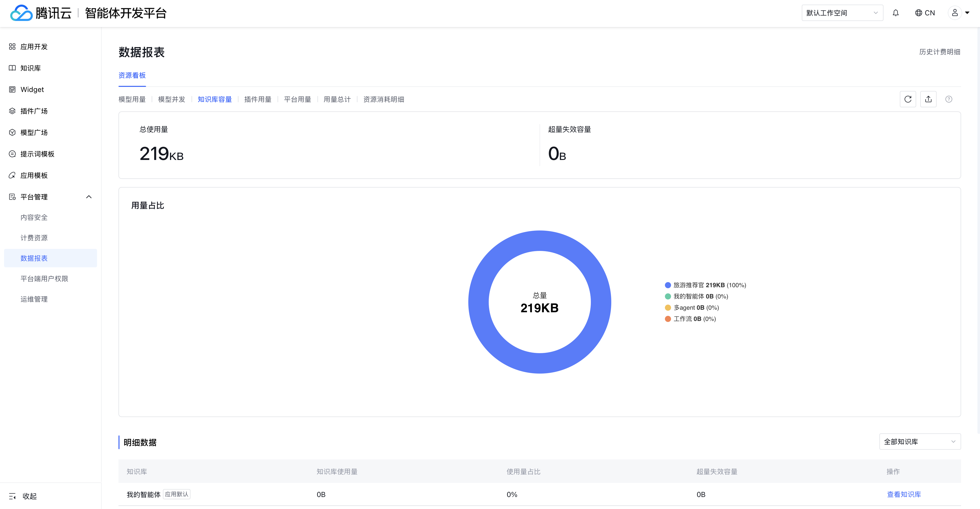
Task: Switch to the 资源消耗明细 tab
Action: (x=384, y=99)
